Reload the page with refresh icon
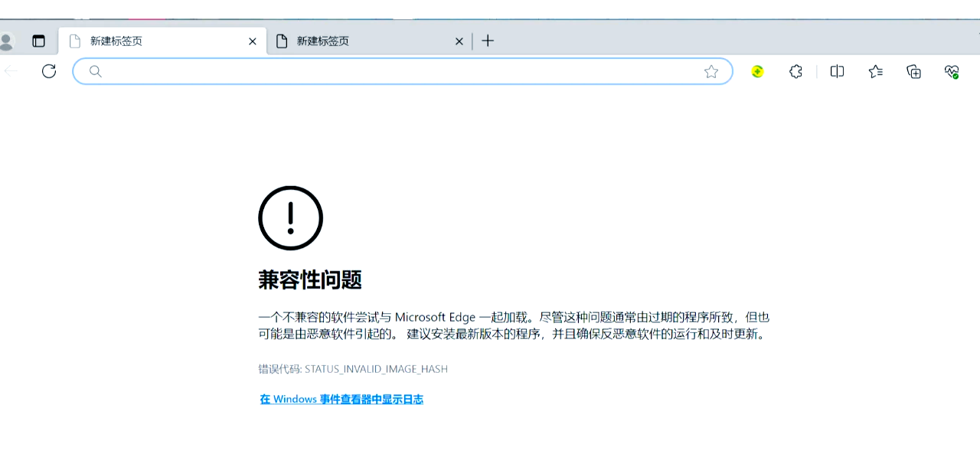This screenshot has height=467, width=980. point(49,71)
